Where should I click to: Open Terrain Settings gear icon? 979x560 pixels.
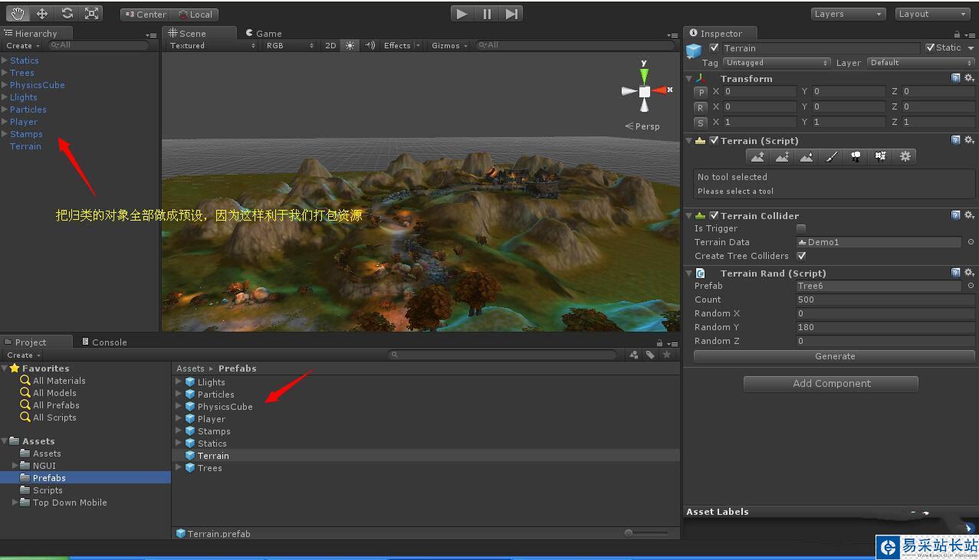(x=905, y=156)
